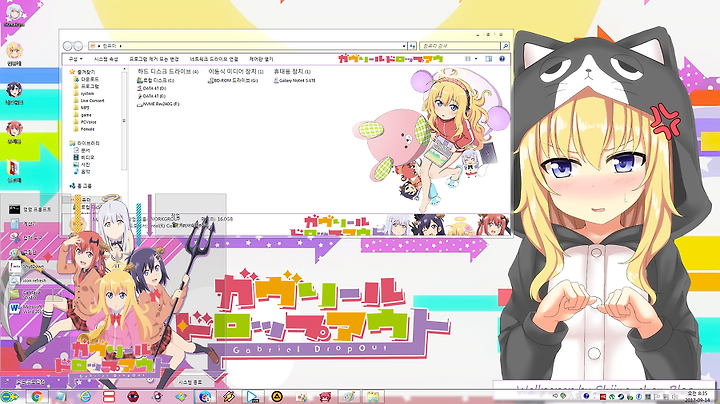Viewport: 720px width, 404px height.
Task: Open the 사진 library
Action: (82, 164)
